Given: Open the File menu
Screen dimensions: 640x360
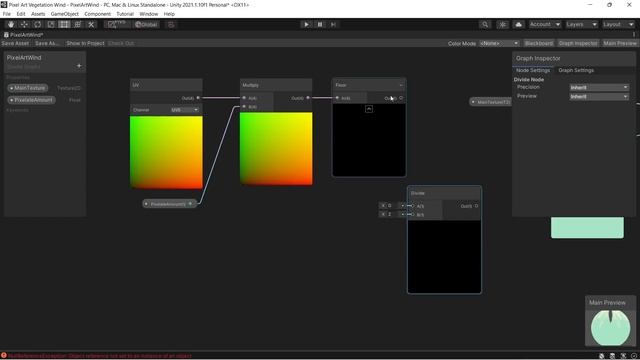Looking at the screenshot, I should (7, 14).
